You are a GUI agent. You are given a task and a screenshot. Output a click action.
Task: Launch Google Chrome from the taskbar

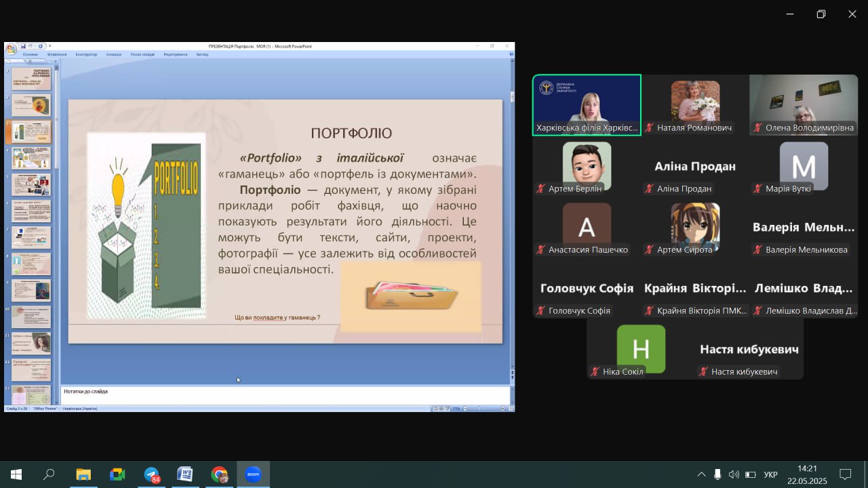[x=219, y=474]
